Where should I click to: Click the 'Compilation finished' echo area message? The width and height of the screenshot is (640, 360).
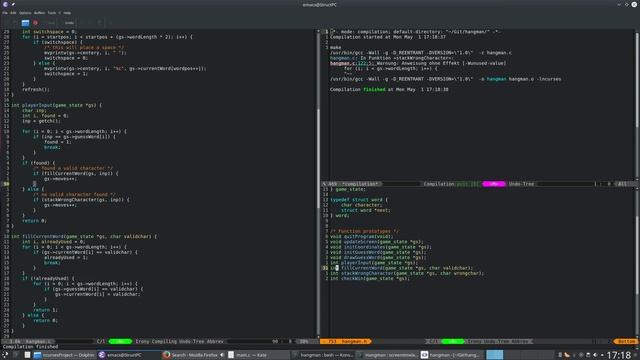31,347
